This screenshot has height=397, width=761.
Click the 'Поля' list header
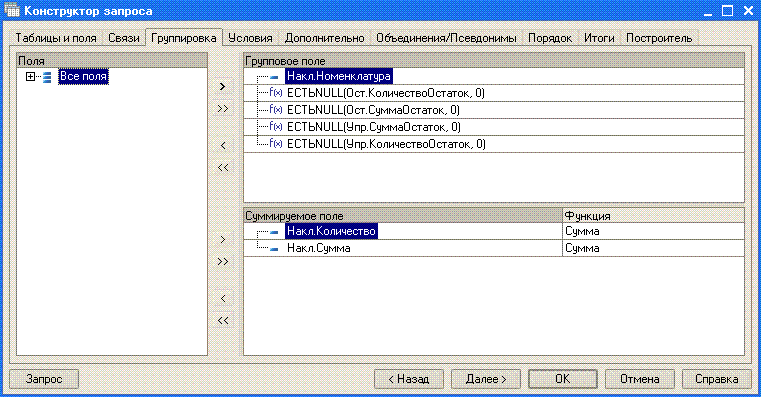(112, 61)
